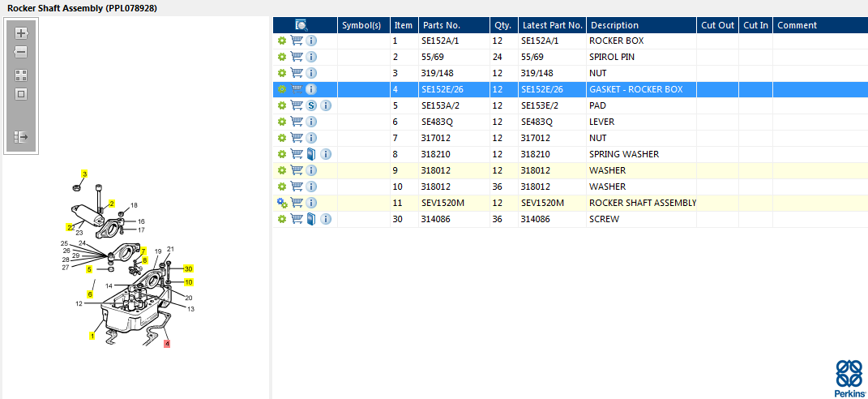
Task: Click the Description column header
Action: coord(614,25)
